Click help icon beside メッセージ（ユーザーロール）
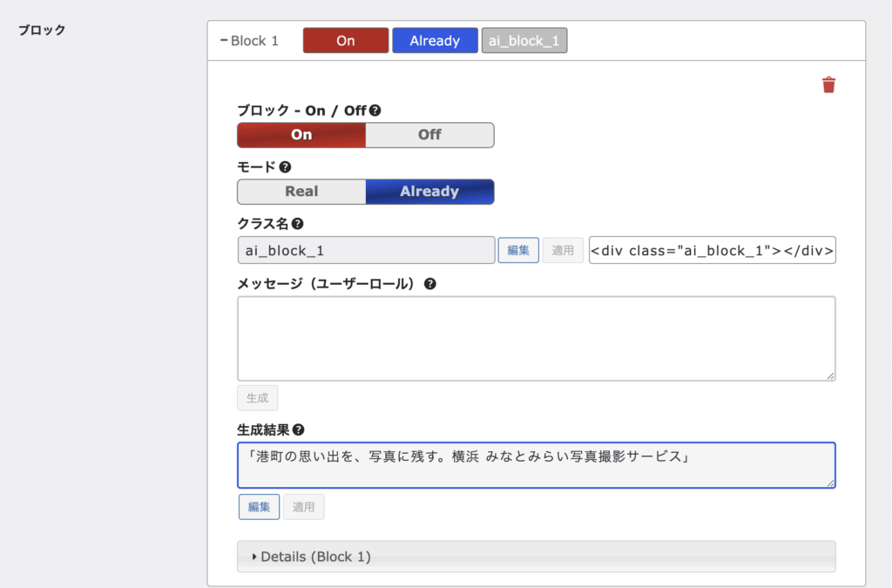 [429, 284]
